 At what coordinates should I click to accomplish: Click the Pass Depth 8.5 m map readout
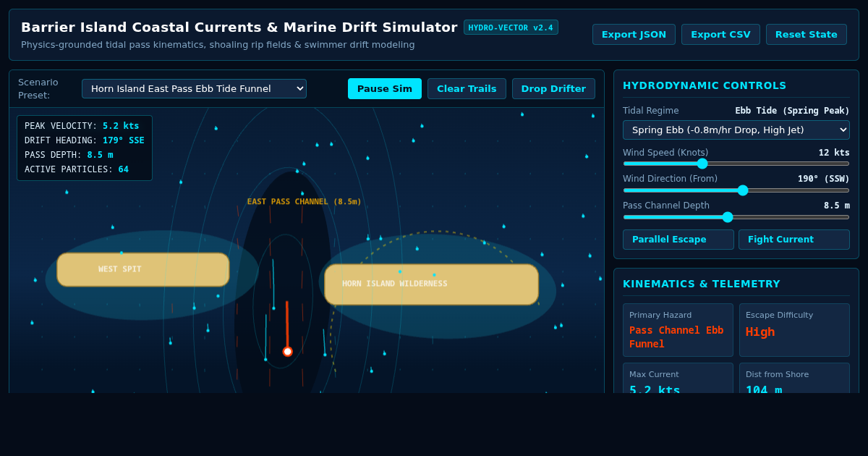pyautogui.click(x=69, y=155)
